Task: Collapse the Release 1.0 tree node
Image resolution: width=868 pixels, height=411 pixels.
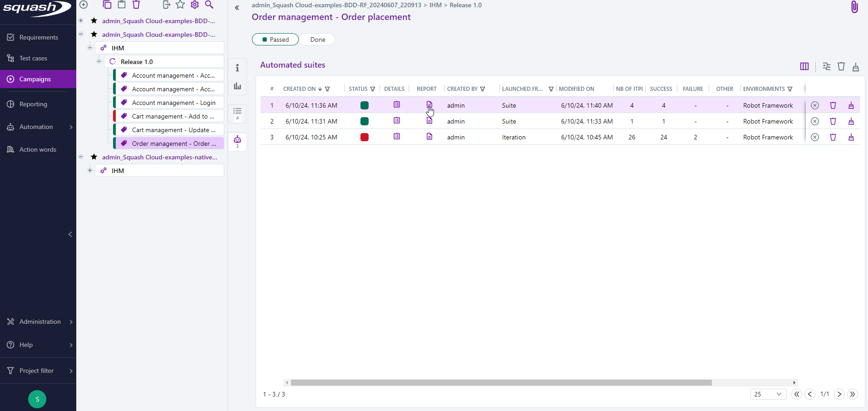Action: click(99, 61)
